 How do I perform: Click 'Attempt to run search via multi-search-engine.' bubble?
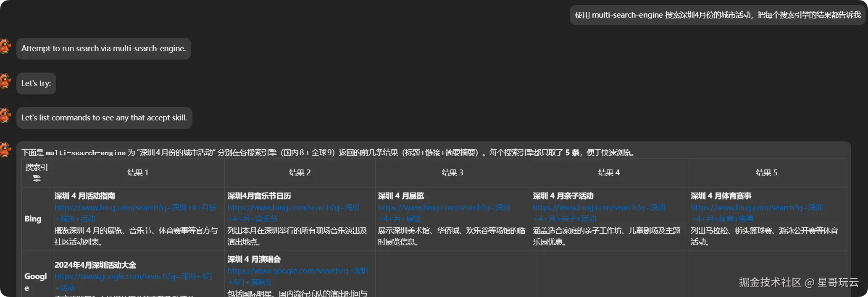tap(103, 49)
